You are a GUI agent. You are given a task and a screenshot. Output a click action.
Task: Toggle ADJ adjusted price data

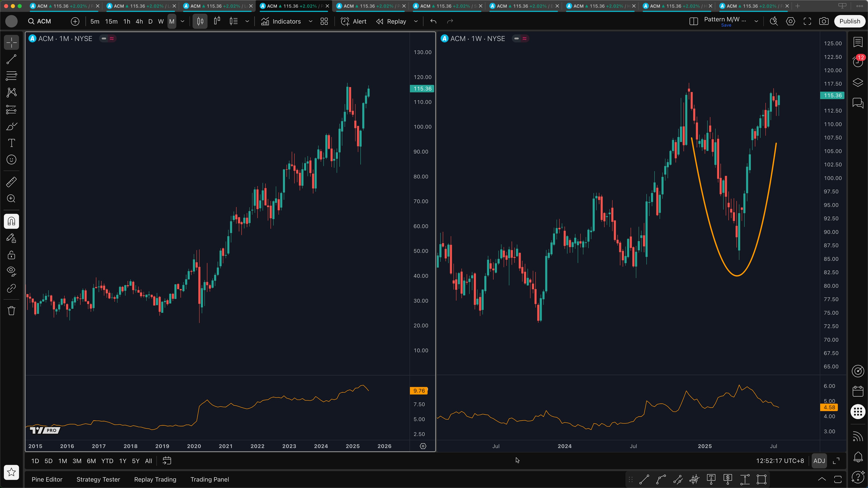[x=819, y=461]
